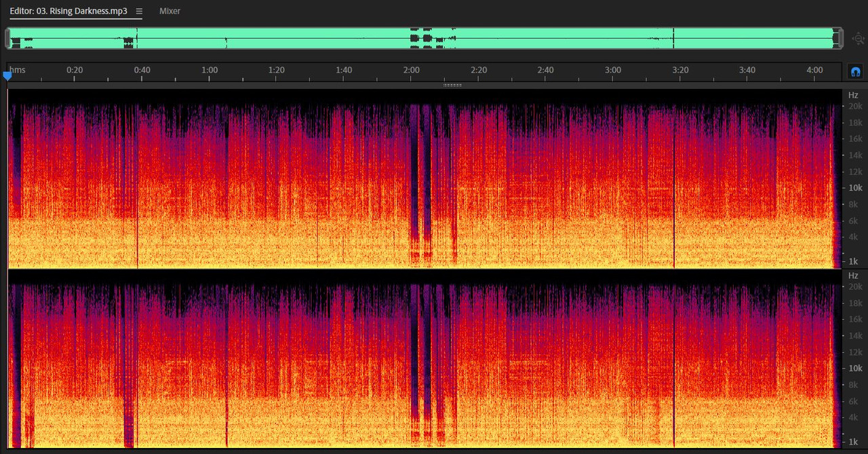
Task: Click the 0:40 mark on time ruler
Action: pos(142,70)
